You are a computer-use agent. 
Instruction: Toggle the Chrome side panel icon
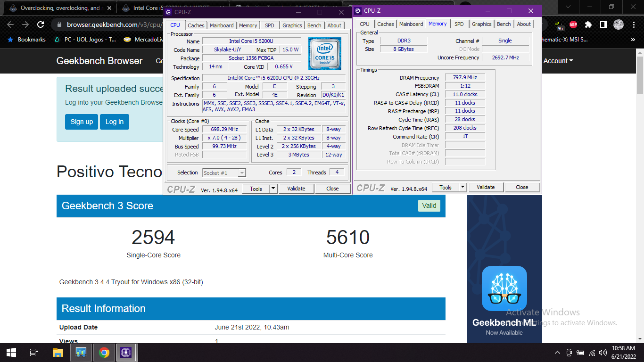(603, 25)
